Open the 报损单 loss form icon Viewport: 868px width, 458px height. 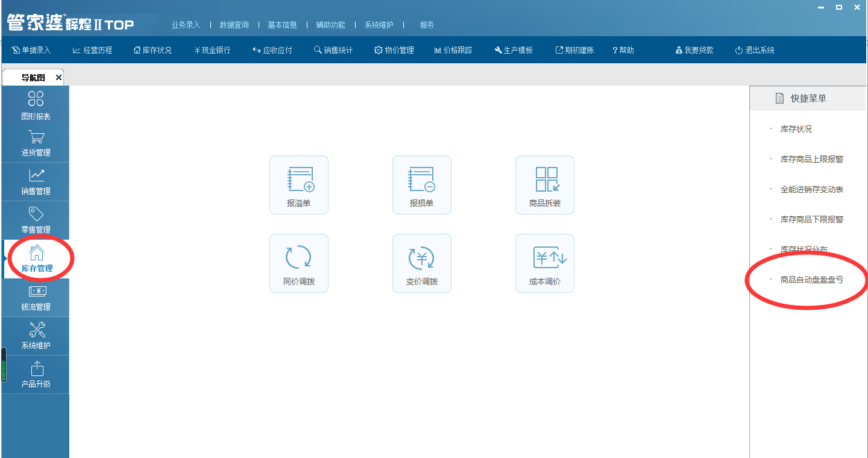click(422, 184)
